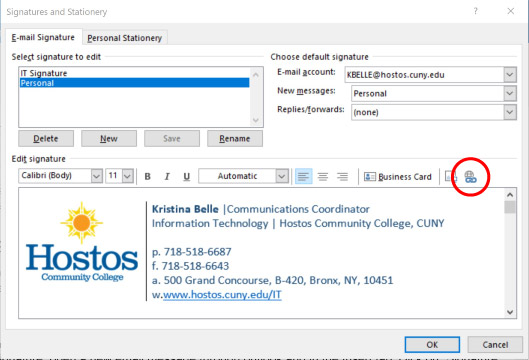Click the phone line p. 718-518-6687
This screenshot has height=360, width=529.
pyautogui.click(x=192, y=252)
